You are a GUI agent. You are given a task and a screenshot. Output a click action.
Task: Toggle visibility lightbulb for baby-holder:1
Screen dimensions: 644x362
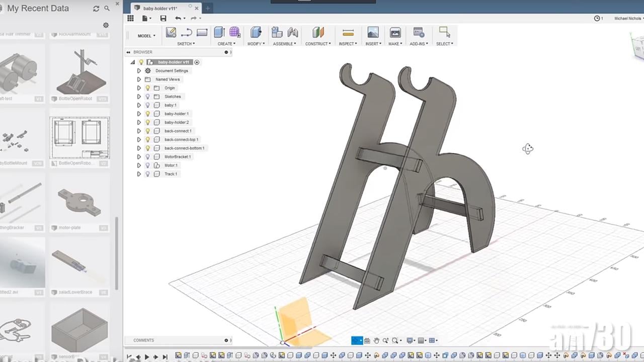(148, 114)
